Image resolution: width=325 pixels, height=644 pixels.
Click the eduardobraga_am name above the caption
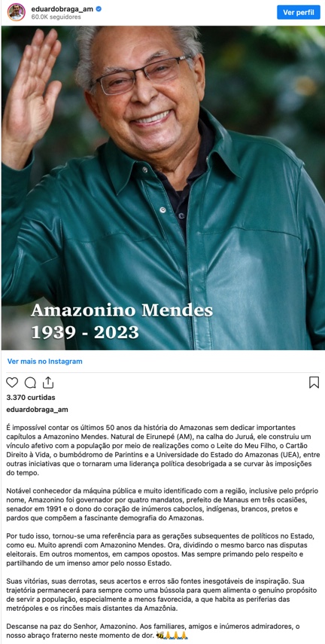[38, 410]
